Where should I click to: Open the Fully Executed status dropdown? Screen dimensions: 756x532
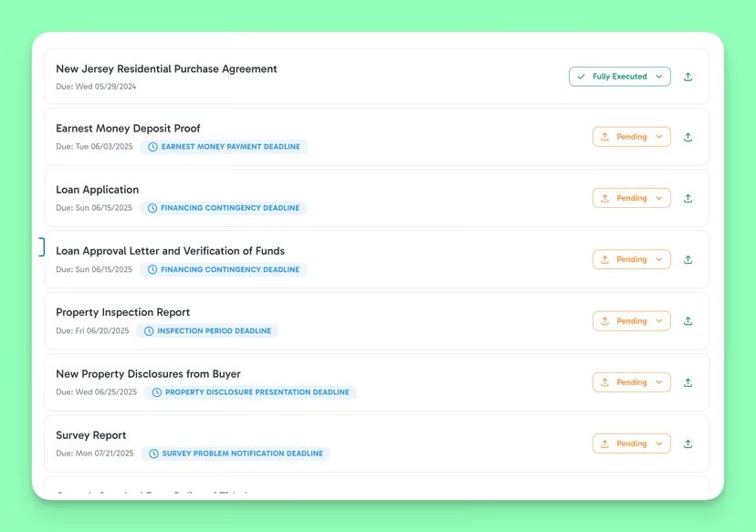point(620,77)
